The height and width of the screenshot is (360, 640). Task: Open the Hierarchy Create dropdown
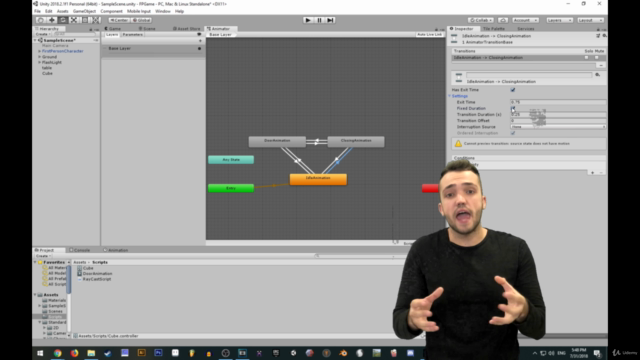[42, 34]
